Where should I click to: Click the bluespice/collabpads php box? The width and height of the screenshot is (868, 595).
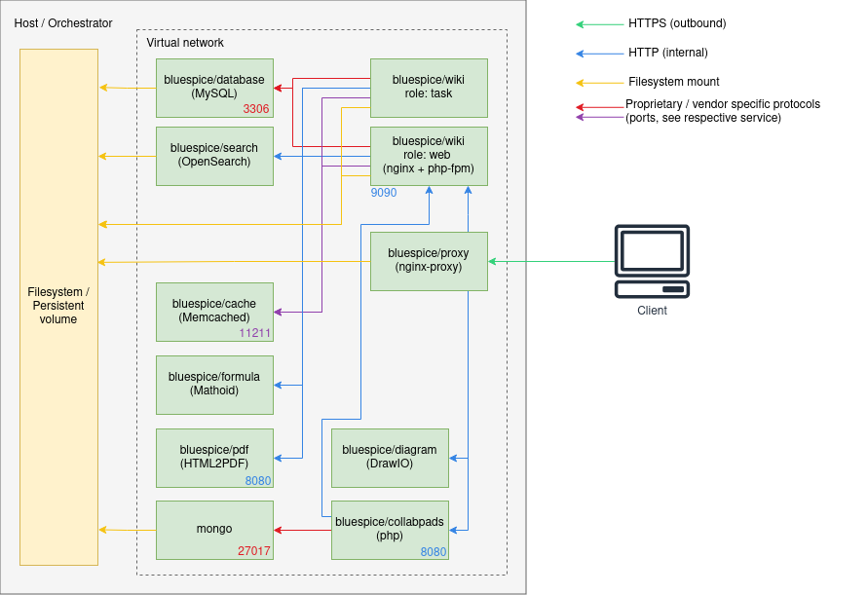click(390, 529)
